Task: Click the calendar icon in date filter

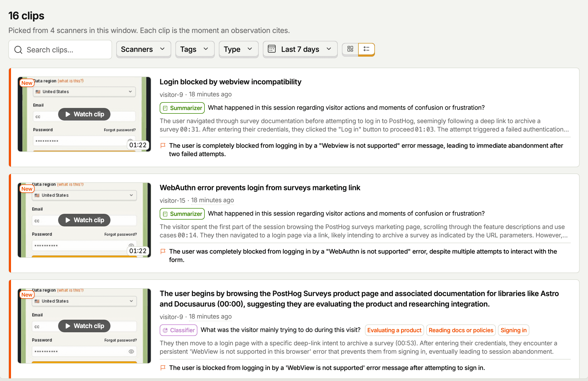Action: tap(272, 49)
